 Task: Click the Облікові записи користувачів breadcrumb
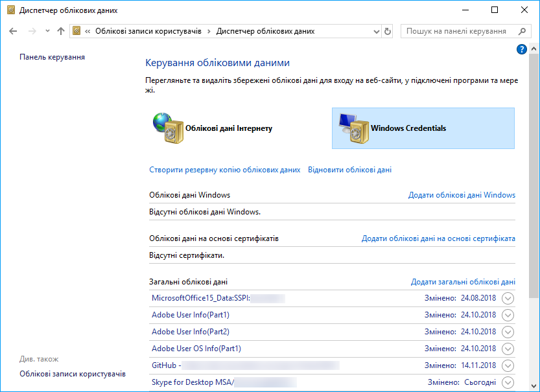[x=148, y=31]
